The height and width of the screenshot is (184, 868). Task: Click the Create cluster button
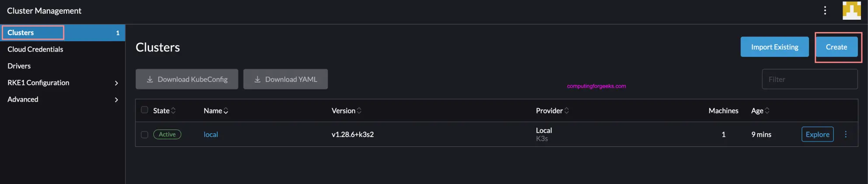pos(836,47)
